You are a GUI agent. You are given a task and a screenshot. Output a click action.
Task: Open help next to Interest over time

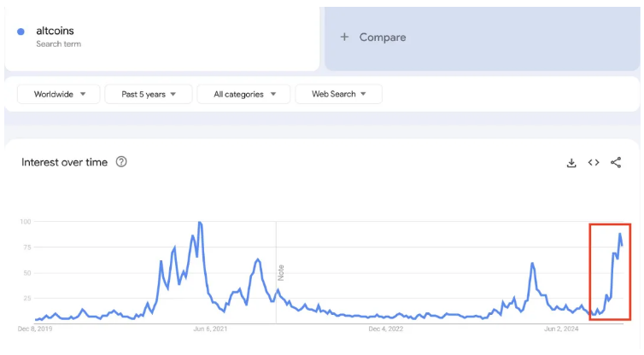tap(121, 161)
